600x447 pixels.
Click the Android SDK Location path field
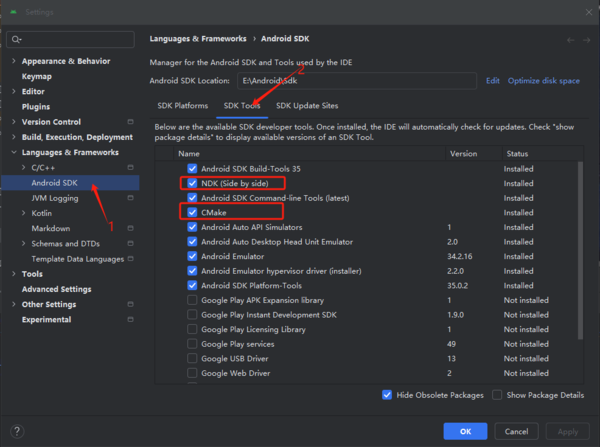coord(355,80)
